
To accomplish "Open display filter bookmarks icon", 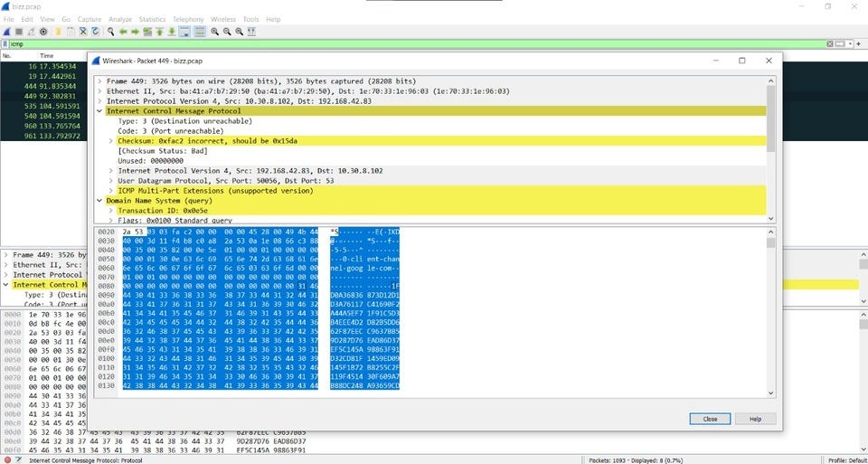I will point(5,43).
